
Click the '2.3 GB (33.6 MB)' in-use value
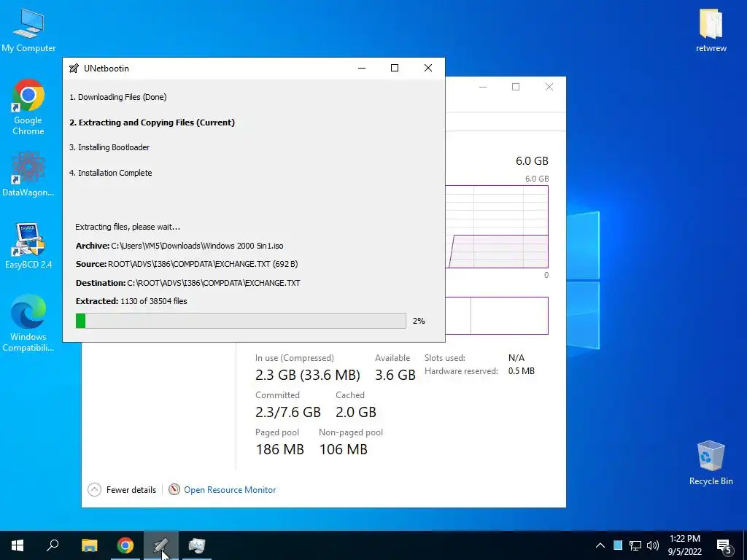pyautogui.click(x=308, y=376)
